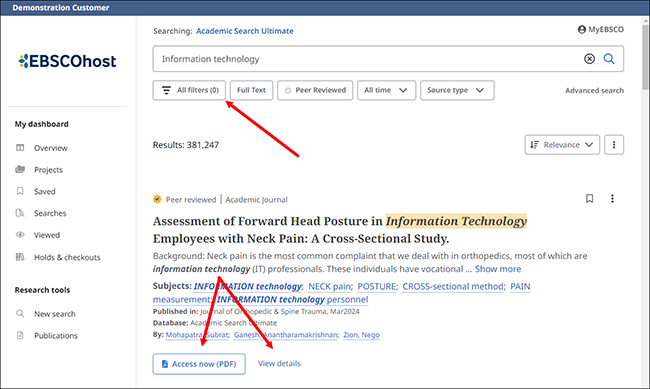The height and width of the screenshot is (389, 650).
Task: Open the Advanced search link
Action: pos(594,90)
